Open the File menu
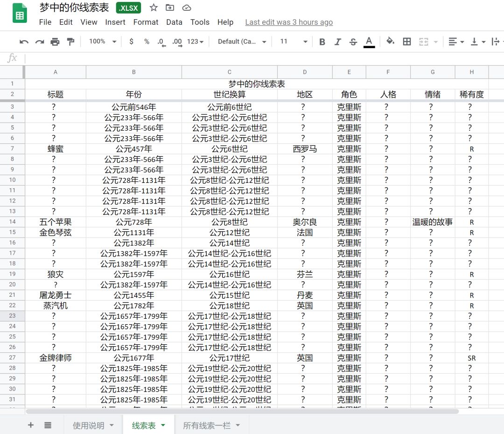504x434 pixels. pos(45,22)
